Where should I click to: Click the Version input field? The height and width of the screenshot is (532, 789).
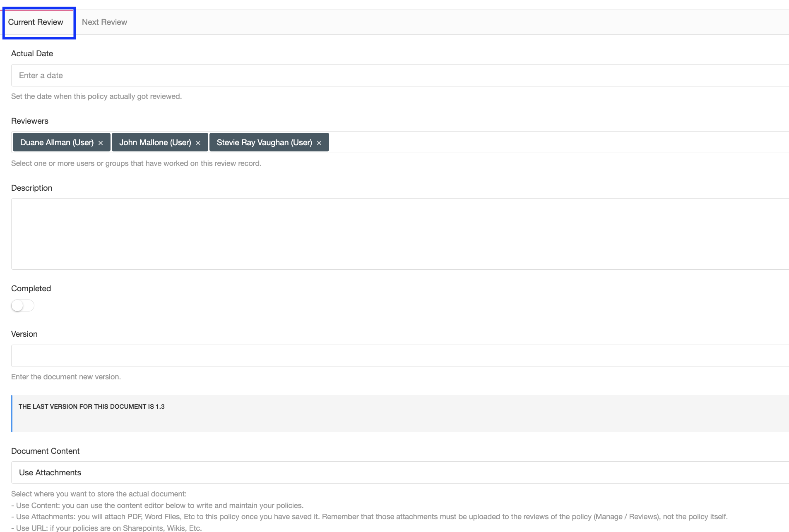400,356
